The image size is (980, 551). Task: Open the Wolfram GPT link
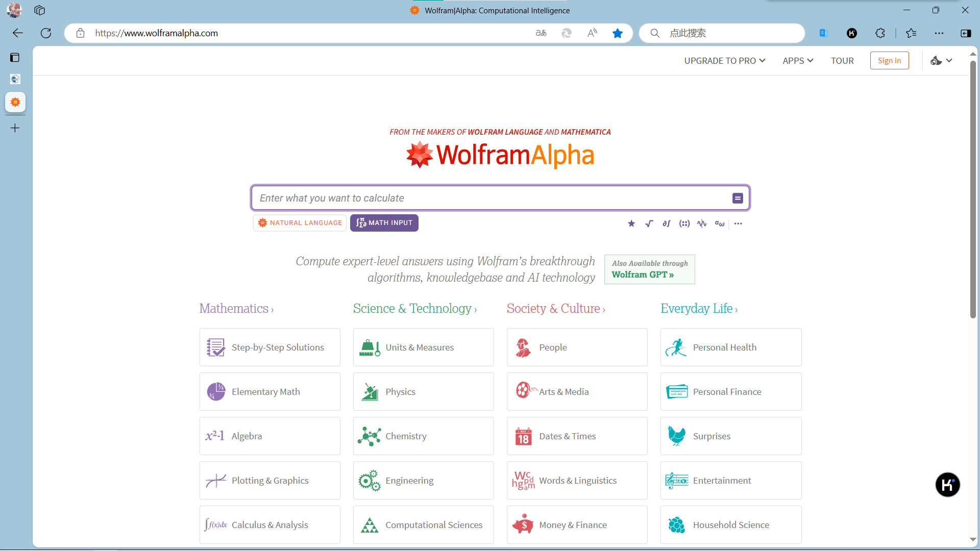click(x=643, y=274)
